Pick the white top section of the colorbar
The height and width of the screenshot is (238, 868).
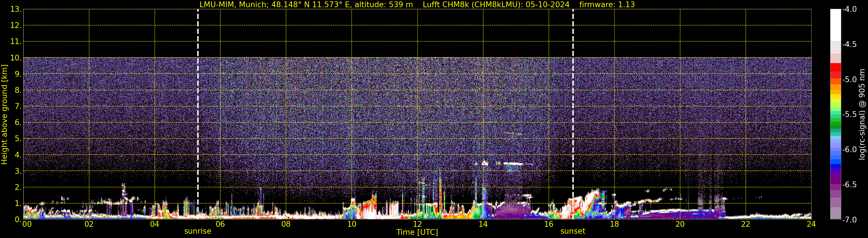pos(836,25)
